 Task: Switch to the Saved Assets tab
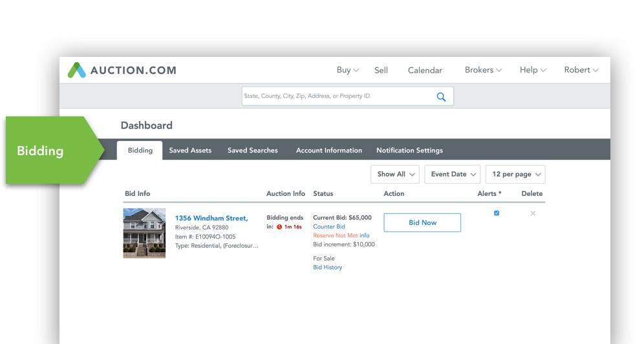coord(190,151)
